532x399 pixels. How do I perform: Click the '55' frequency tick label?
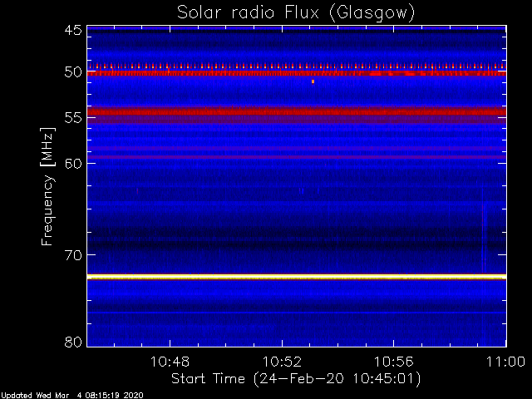[73, 118]
